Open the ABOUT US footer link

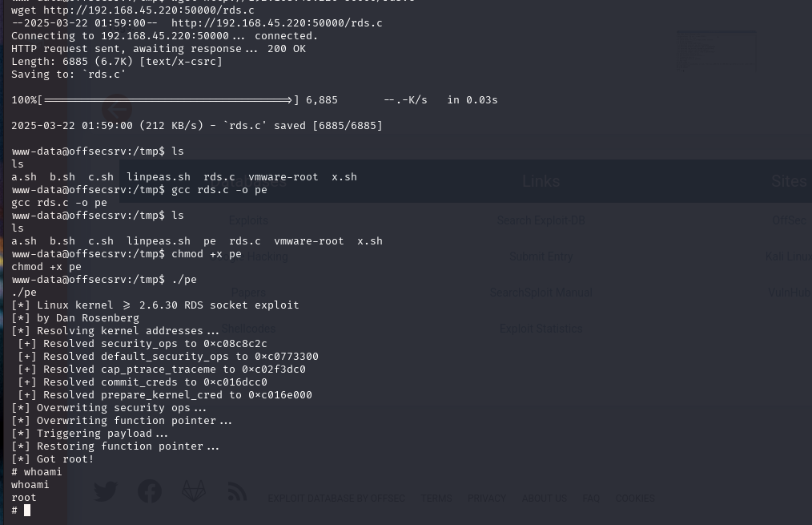pos(545,498)
